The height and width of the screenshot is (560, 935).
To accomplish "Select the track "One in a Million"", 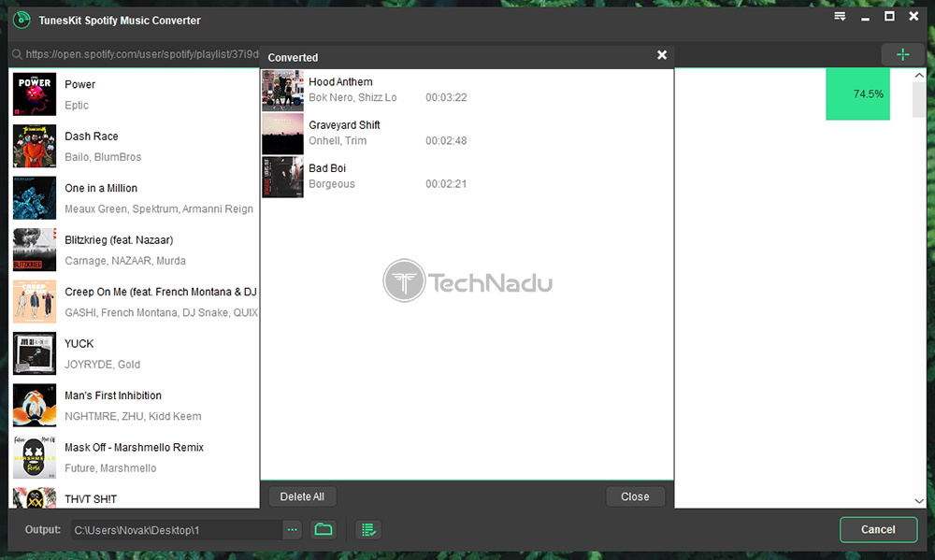I will (101, 189).
